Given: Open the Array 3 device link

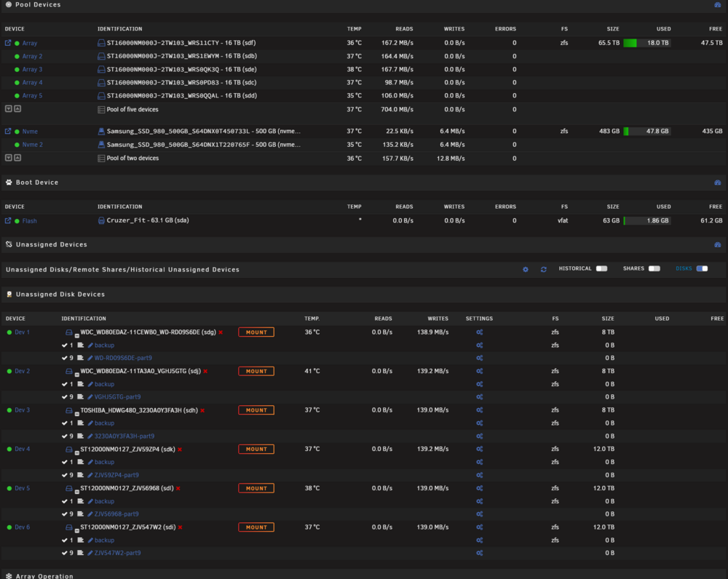Looking at the screenshot, I should point(32,70).
